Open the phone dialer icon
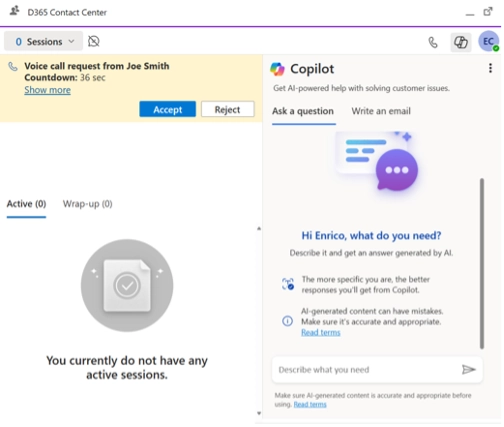This screenshot has width=504, height=427. click(x=433, y=42)
